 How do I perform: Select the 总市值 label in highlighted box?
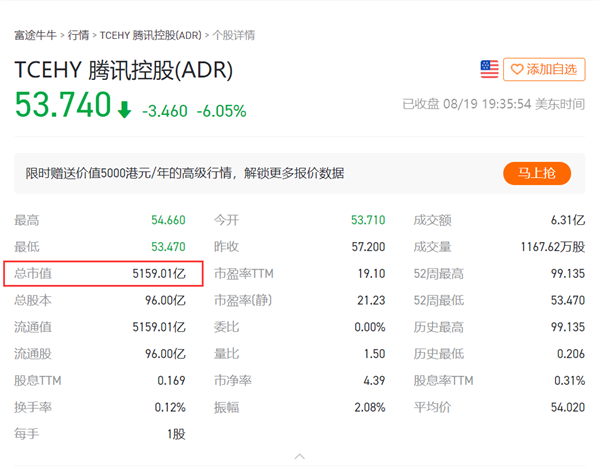coord(34,273)
